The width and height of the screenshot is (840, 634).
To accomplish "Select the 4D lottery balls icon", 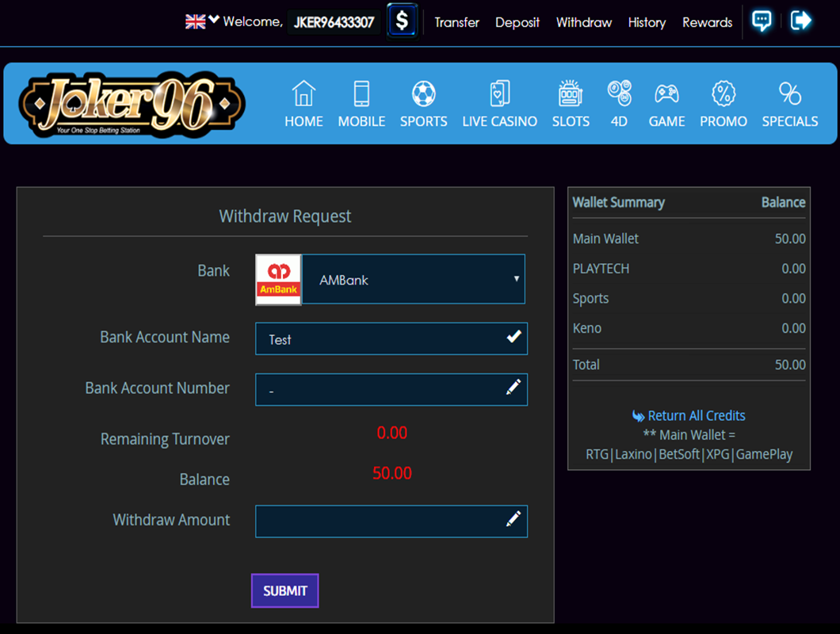I will [619, 93].
